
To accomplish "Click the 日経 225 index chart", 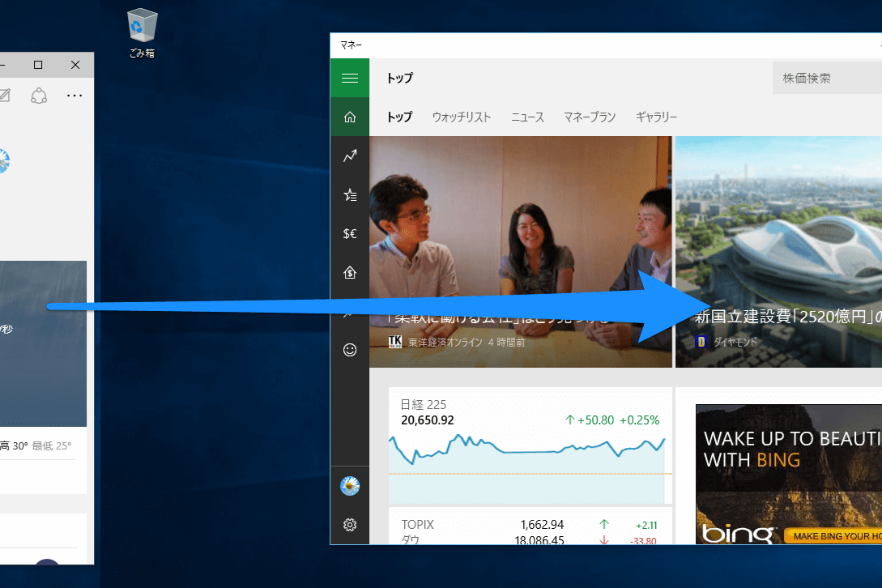I will coord(530,445).
